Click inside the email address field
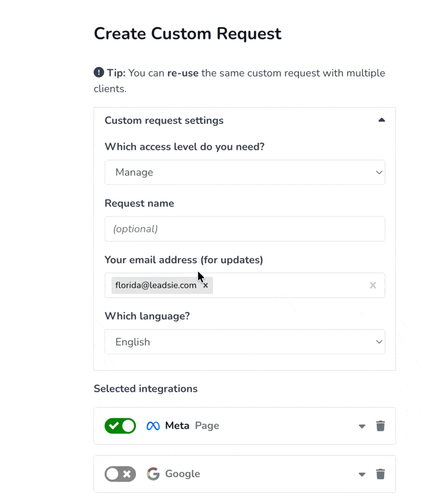 click(288, 286)
